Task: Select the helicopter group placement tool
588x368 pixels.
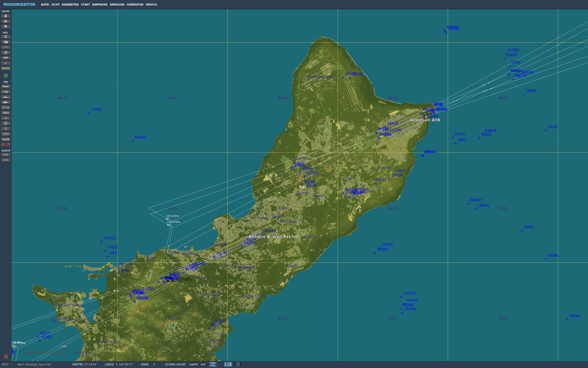Action: point(6,92)
